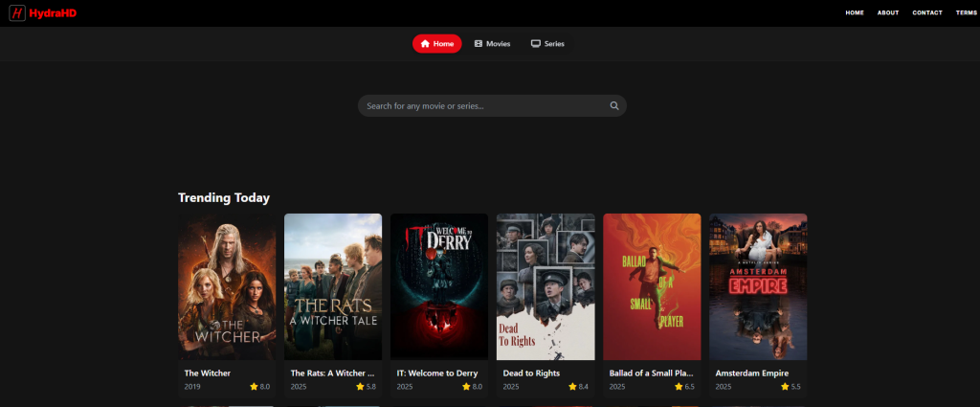Click the 'Trending Today' heading

click(x=224, y=198)
